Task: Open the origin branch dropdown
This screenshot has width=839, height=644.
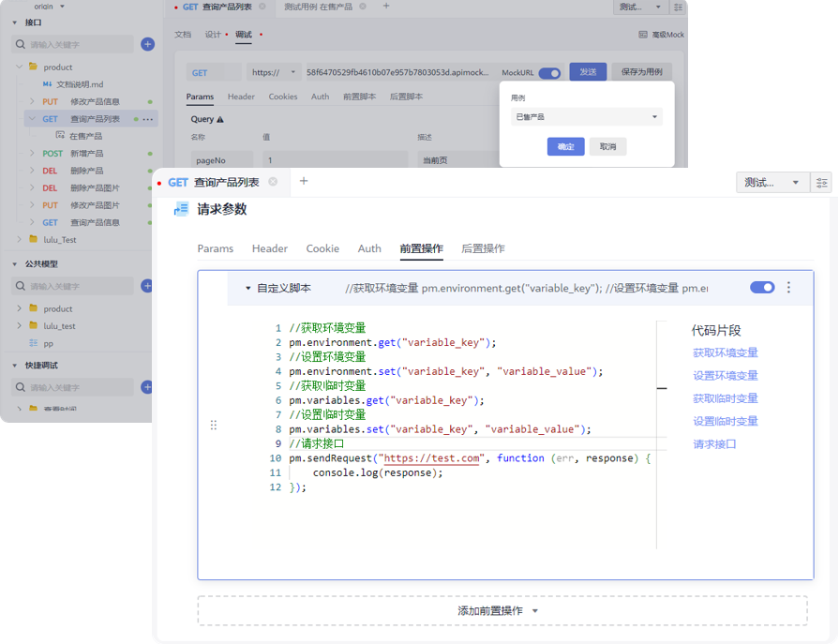Action: pyautogui.click(x=50, y=7)
